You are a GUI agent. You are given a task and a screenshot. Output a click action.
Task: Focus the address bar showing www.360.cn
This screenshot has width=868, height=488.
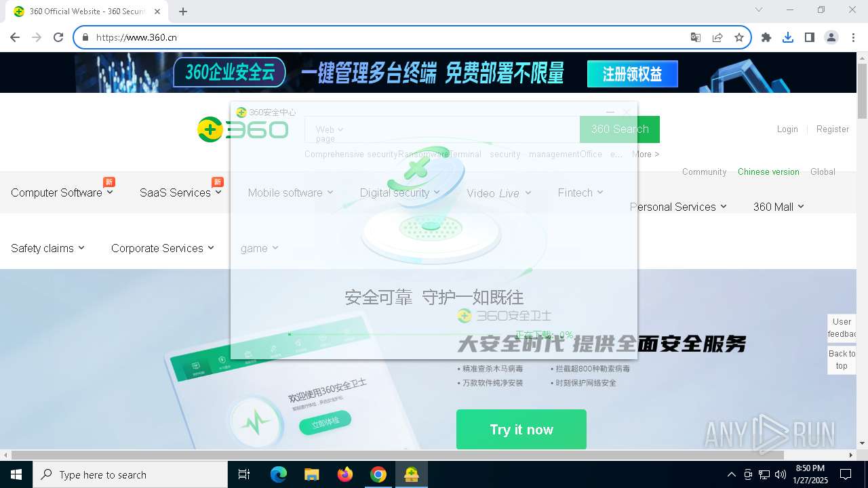tap(380, 37)
